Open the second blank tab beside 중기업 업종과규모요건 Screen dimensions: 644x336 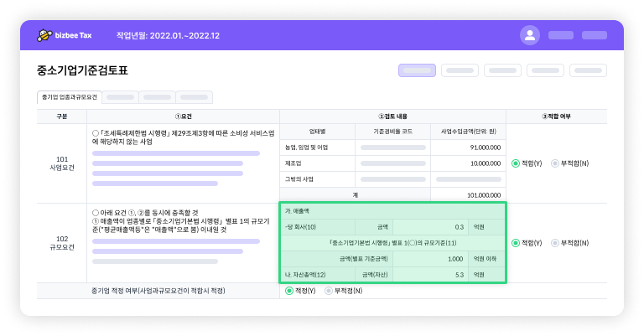point(156,97)
